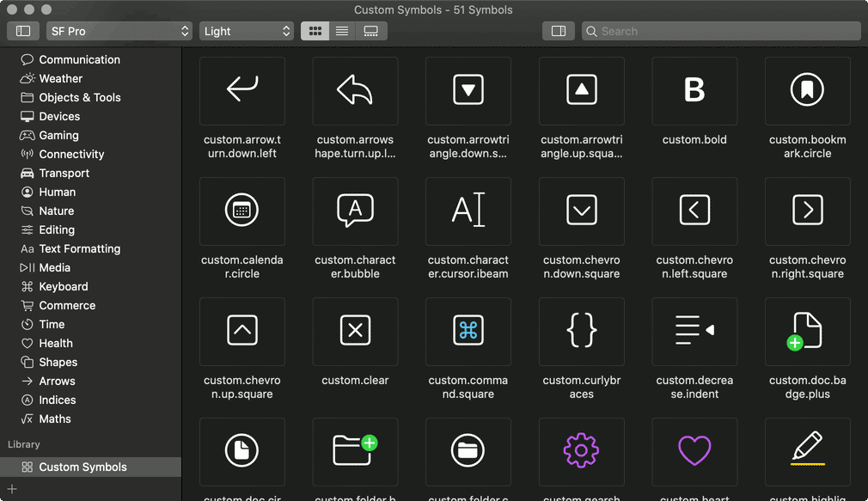Switch to gallery view
The image size is (868, 501).
coord(371,31)
